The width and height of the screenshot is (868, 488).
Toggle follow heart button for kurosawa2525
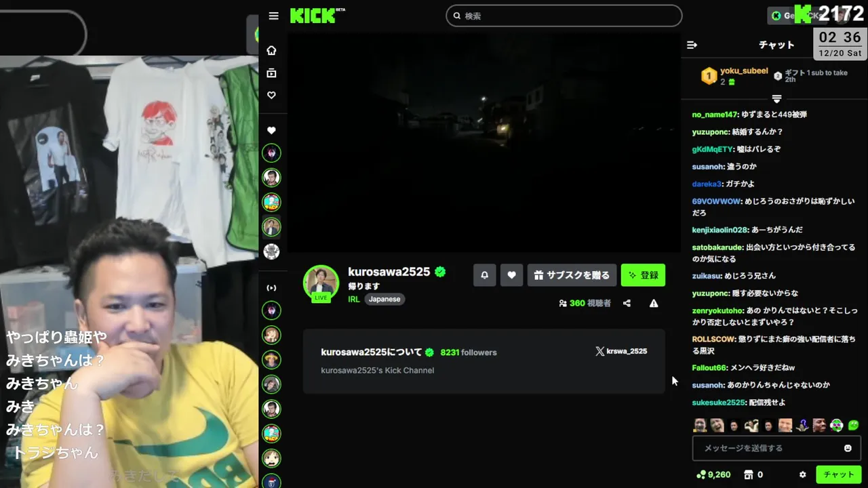tap(511, 275)
